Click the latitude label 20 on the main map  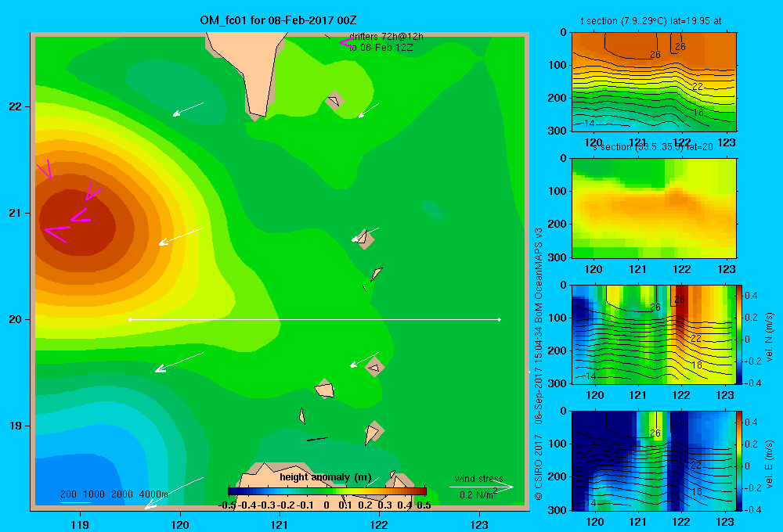pos(15,319)
